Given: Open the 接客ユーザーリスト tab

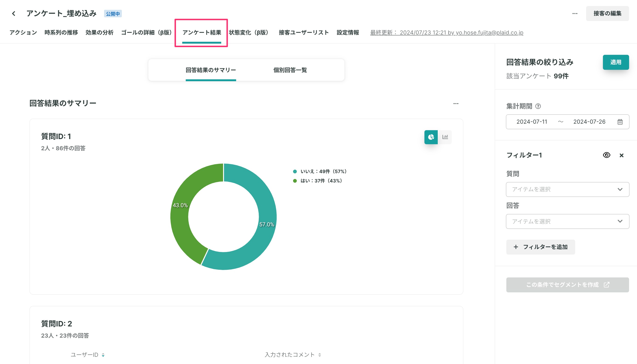Looking at the screenshot, I should 304,32.
